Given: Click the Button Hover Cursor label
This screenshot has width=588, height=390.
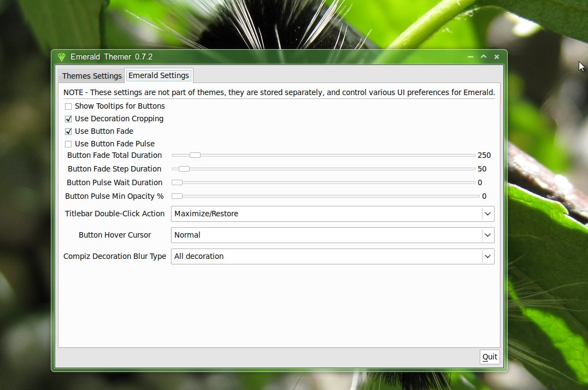Looking at the screenshot, I should 115,235.
